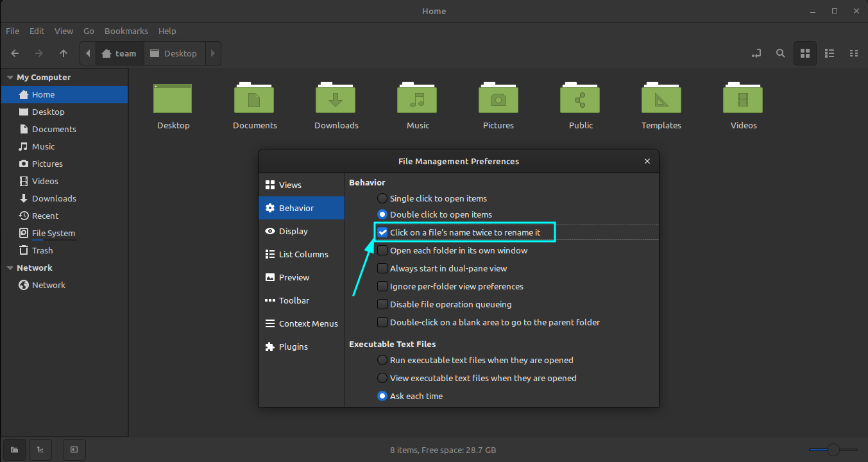Select Downloads in the sidebar

[x=64, y=198]
